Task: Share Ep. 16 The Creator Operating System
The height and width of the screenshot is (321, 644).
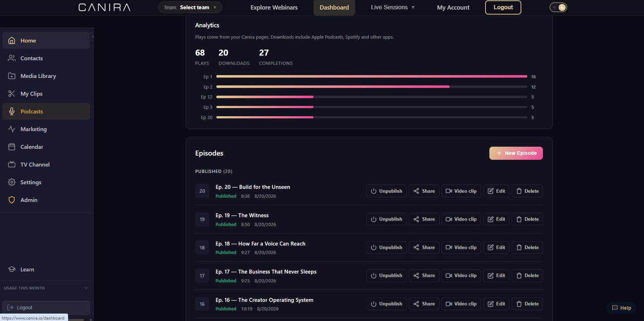Action: pyautogui.click(x=424, y=304)
